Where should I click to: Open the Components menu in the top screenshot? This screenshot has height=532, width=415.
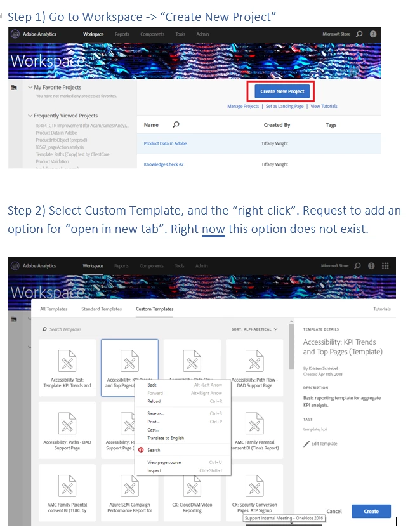[x=152, y=34]
